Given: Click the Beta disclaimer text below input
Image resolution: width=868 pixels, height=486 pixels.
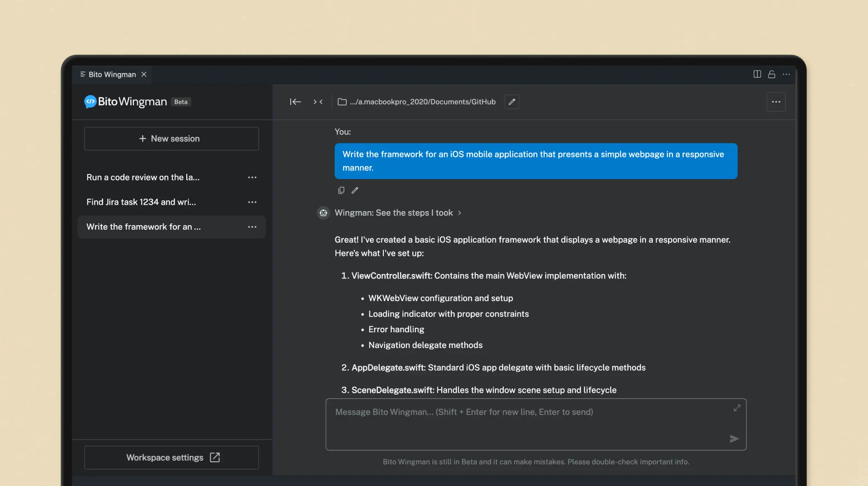Looking at the screenshot, I should pyautogui.click(x=536, y=462).
